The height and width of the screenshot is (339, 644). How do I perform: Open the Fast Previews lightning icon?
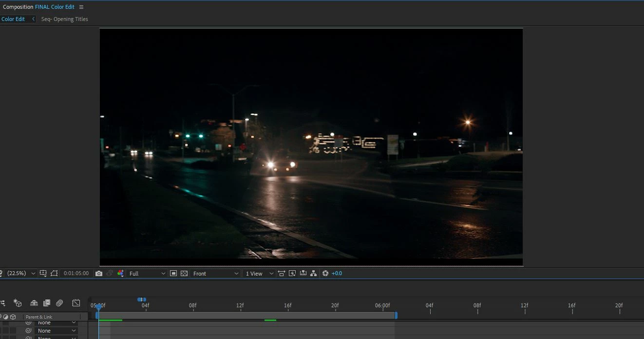click(x=292, y=274)
